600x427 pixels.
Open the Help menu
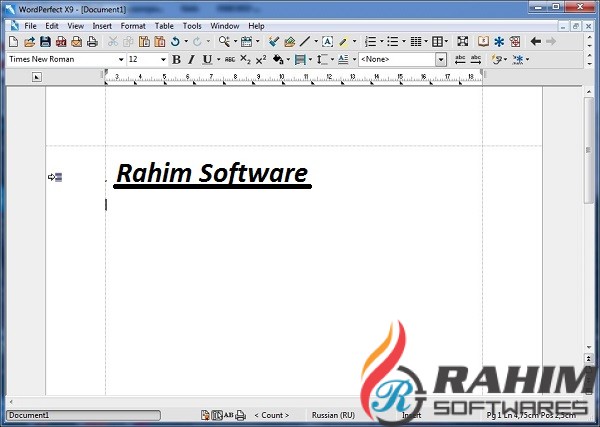click(256, 26)
